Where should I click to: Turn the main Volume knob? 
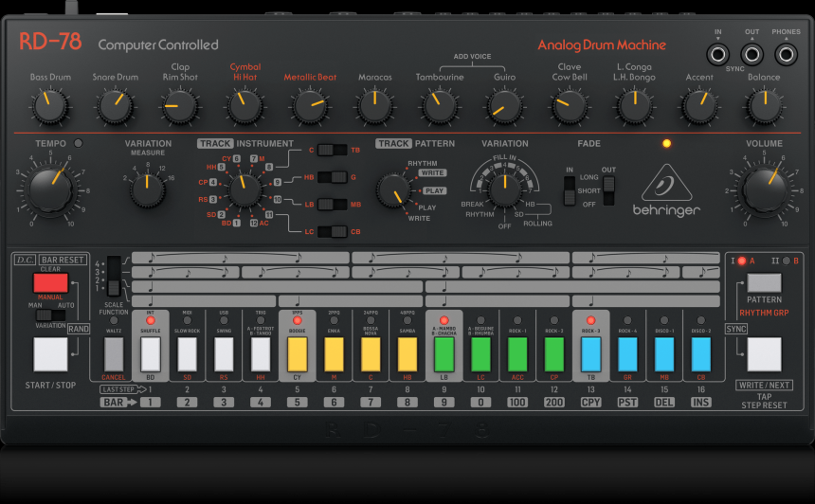(x=764, y=190)
